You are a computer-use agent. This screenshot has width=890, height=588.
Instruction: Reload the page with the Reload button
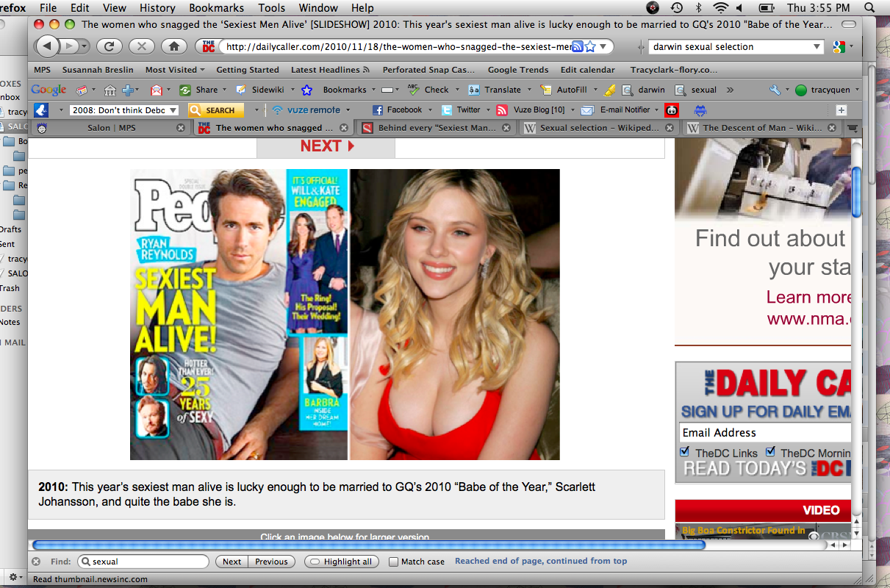109,46
